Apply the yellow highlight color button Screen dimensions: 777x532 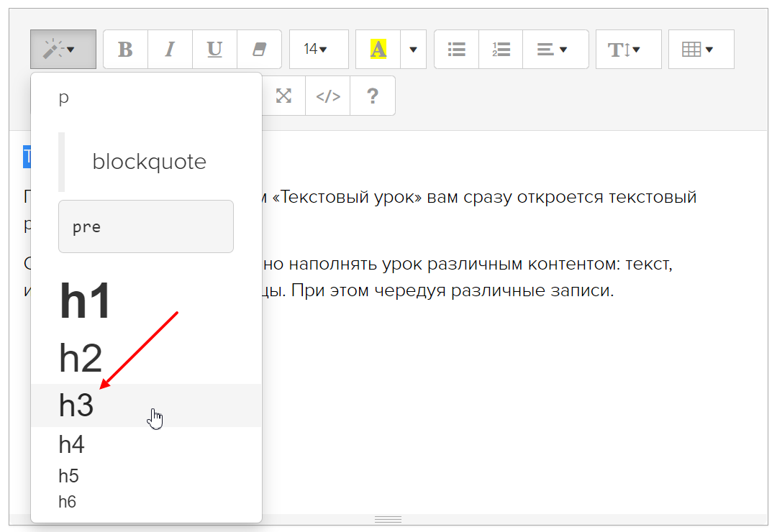pos(378,50)
